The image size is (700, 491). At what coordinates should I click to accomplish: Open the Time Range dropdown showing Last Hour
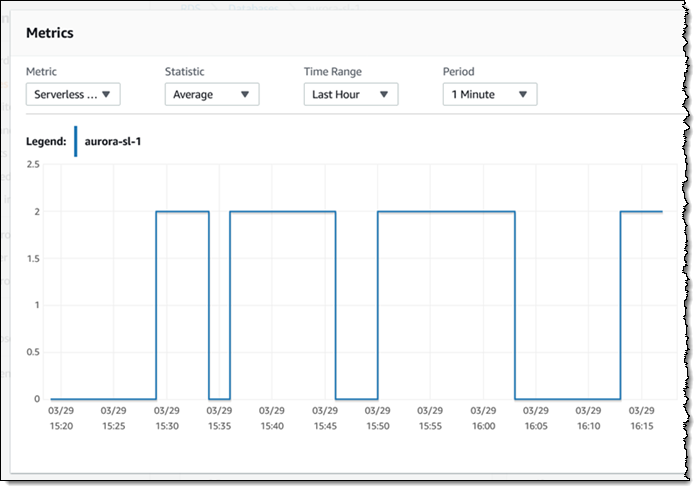pyautogui.click(x=350, y=94)
